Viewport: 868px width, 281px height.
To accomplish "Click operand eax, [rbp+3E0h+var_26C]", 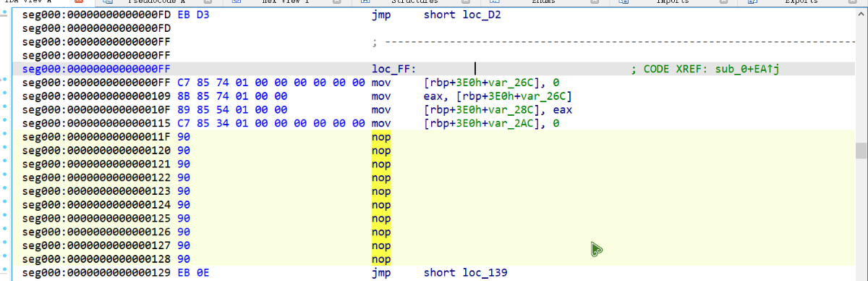I will coord(498,96).
